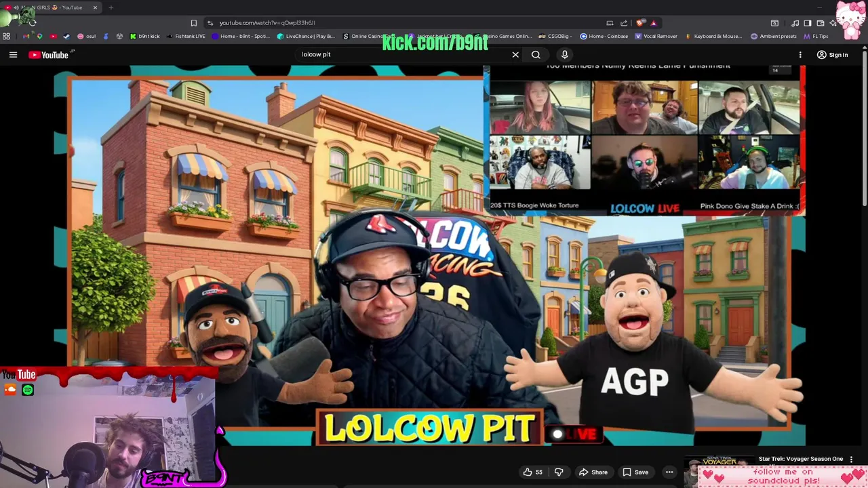Share the video
This screenshot has width=868, height=488.
[x=593, y=472]
